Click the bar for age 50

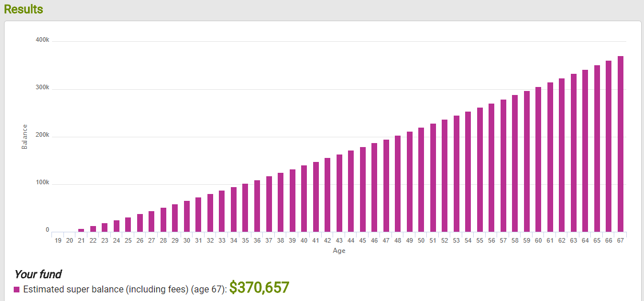[x=421, y=180]
